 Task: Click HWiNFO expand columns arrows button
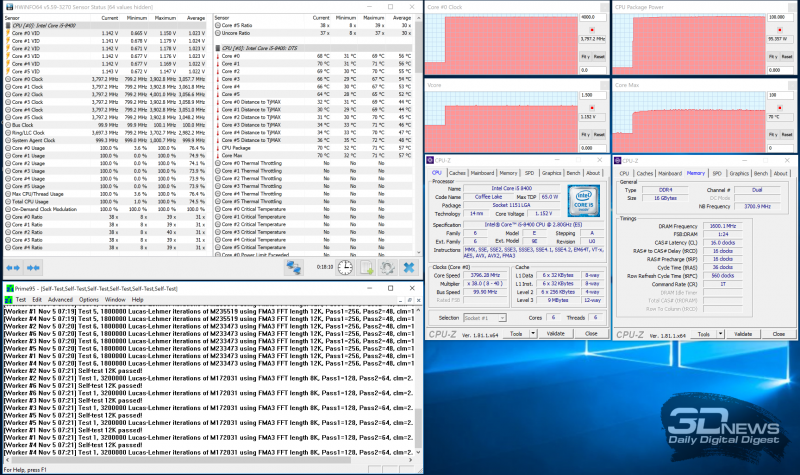13,267
